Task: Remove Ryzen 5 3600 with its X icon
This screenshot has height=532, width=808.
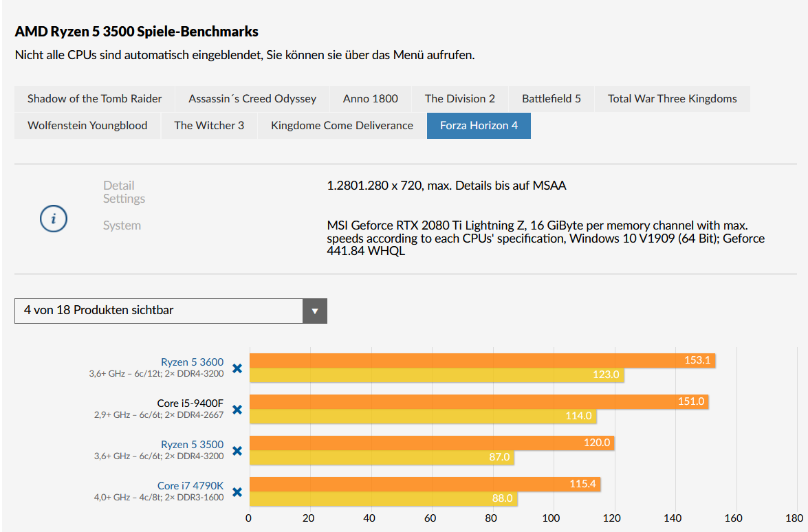Action: [x=237, y=368]
